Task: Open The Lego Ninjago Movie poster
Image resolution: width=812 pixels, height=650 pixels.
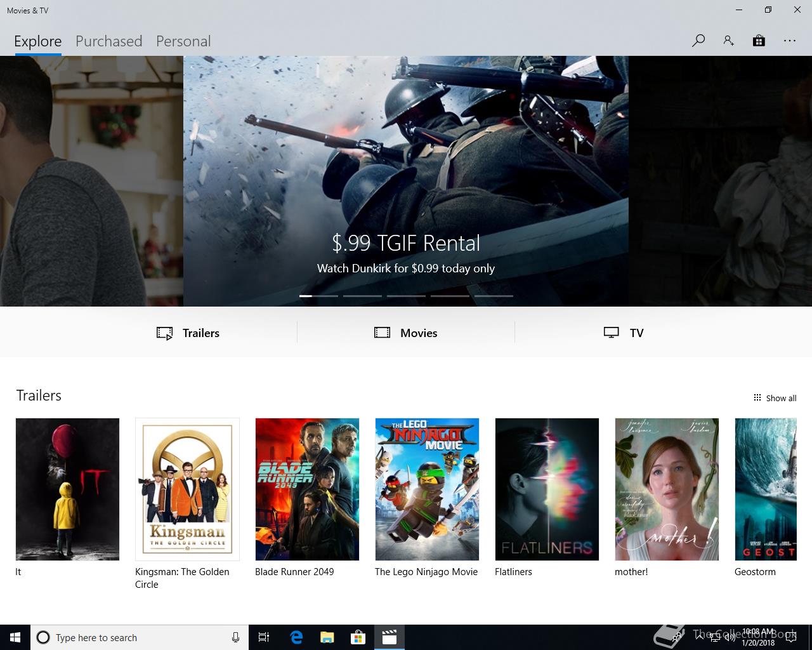Action: (427, 489)
